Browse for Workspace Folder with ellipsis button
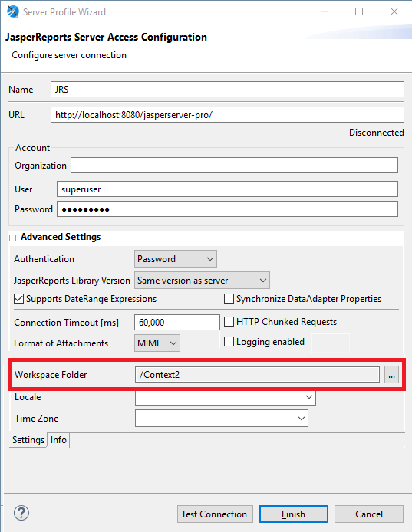The width and height of the screenshot is (412, 532). [x=391, y=375]
